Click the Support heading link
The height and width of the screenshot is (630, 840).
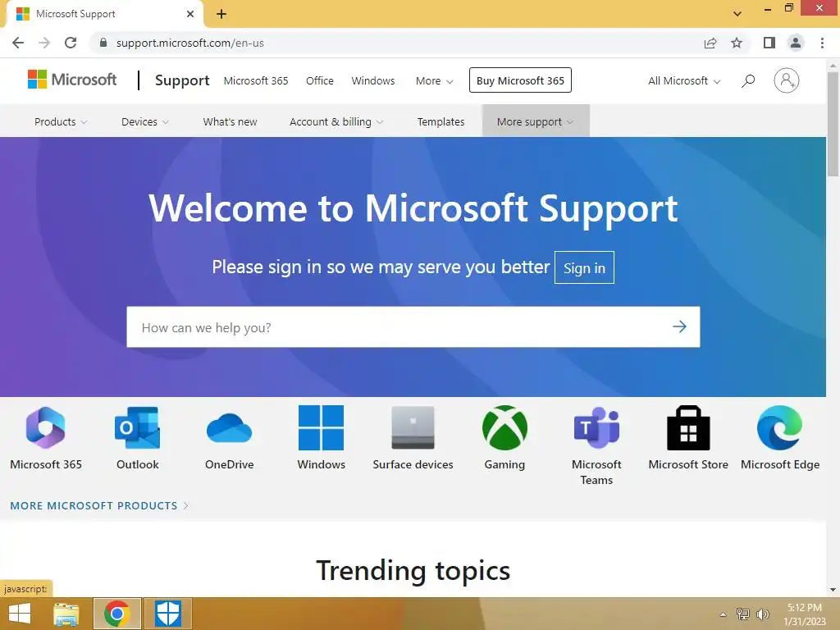(x=182, y=80)
